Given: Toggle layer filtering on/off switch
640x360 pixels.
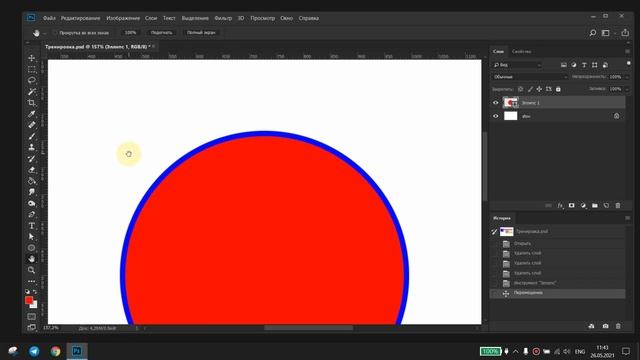Looking at the screenshot, I should tap(629, 64).
